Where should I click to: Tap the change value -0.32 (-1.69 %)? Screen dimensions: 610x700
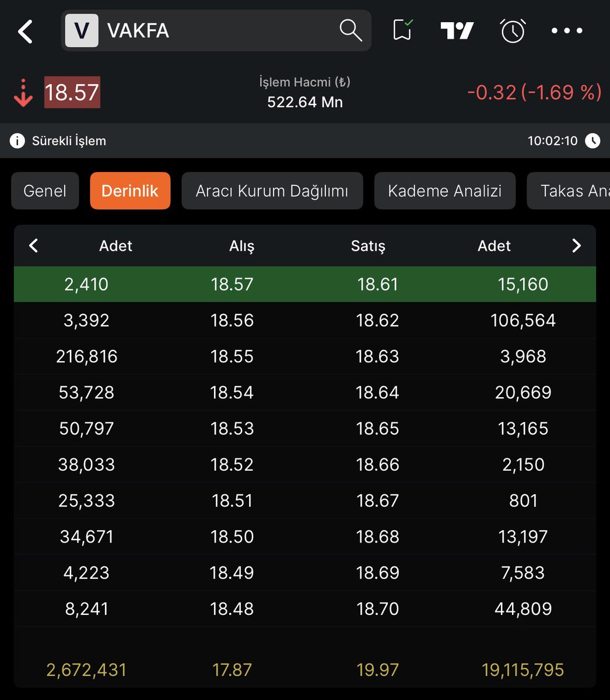click(534, 92)
